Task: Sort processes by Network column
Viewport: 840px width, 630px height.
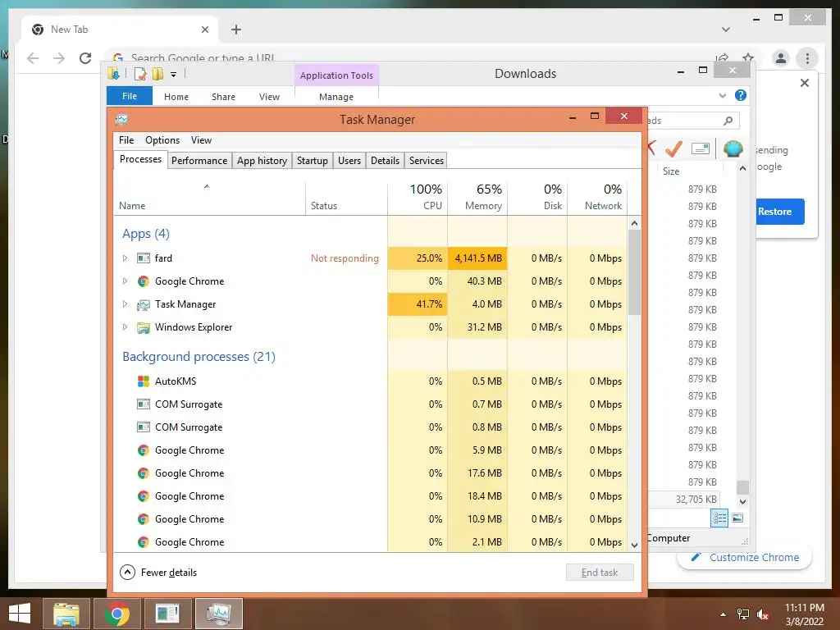Action: (x=597, y=197)
